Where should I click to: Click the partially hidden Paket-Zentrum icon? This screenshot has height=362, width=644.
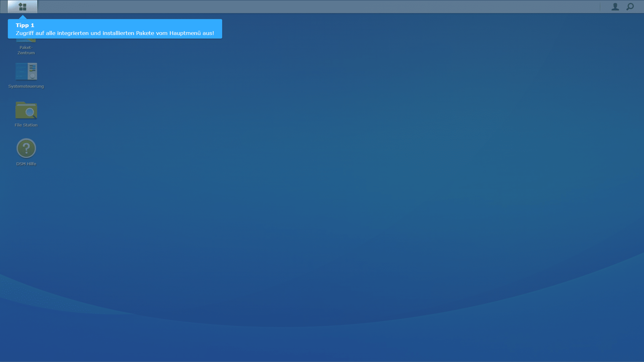pyautogui.click(x=26, y=40)
